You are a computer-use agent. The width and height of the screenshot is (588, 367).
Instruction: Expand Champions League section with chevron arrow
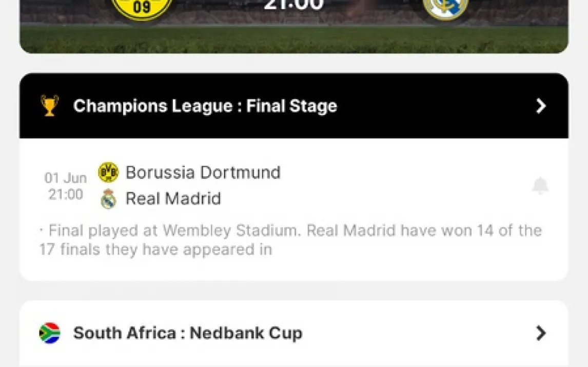[540, 106]
